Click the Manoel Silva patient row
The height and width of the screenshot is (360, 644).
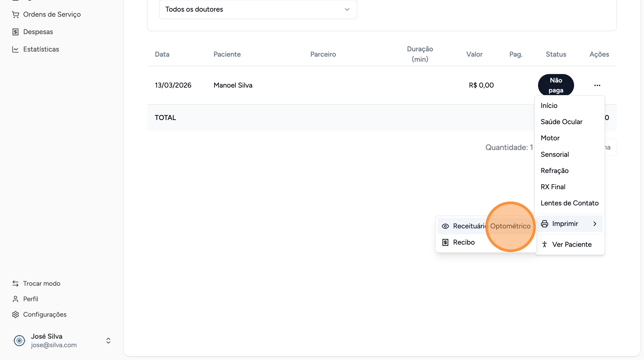click(233, 85)
